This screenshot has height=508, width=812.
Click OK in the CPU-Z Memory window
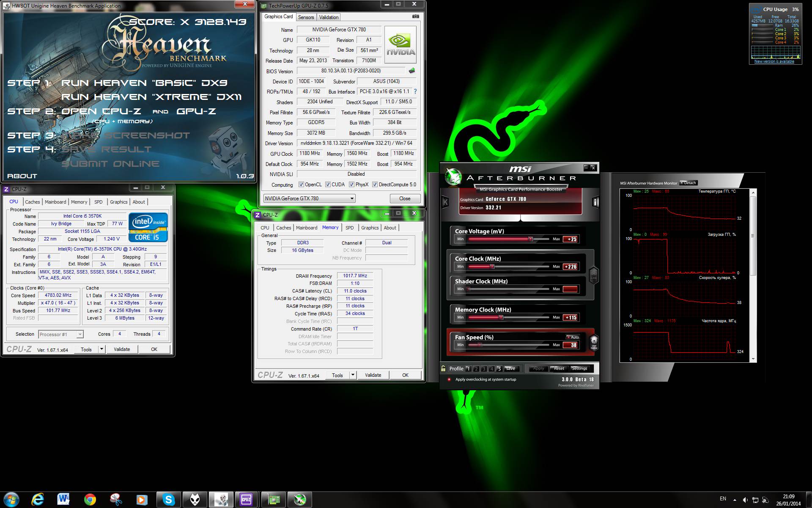405,375
